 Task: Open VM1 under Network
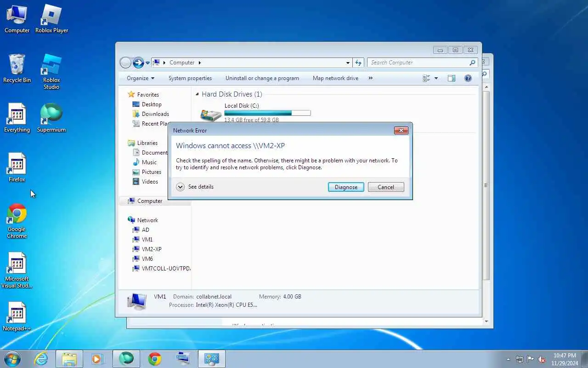[x=147, y=240]
